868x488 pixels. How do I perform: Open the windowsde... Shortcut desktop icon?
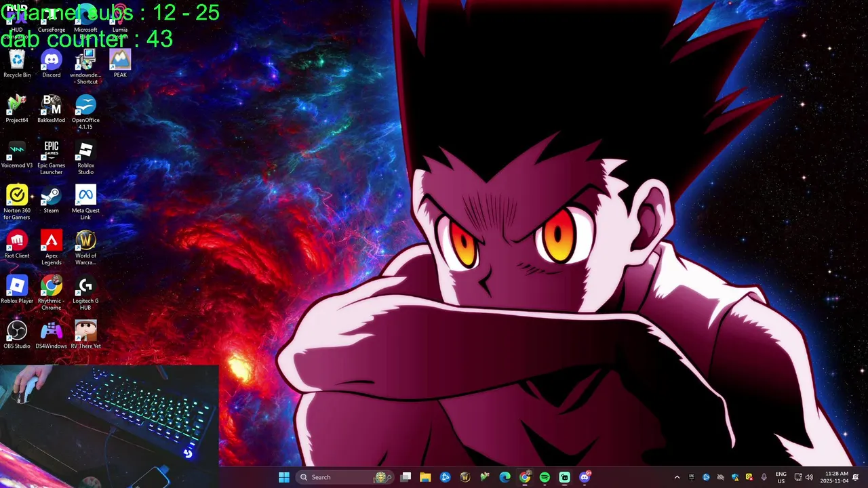coord(85,67)
